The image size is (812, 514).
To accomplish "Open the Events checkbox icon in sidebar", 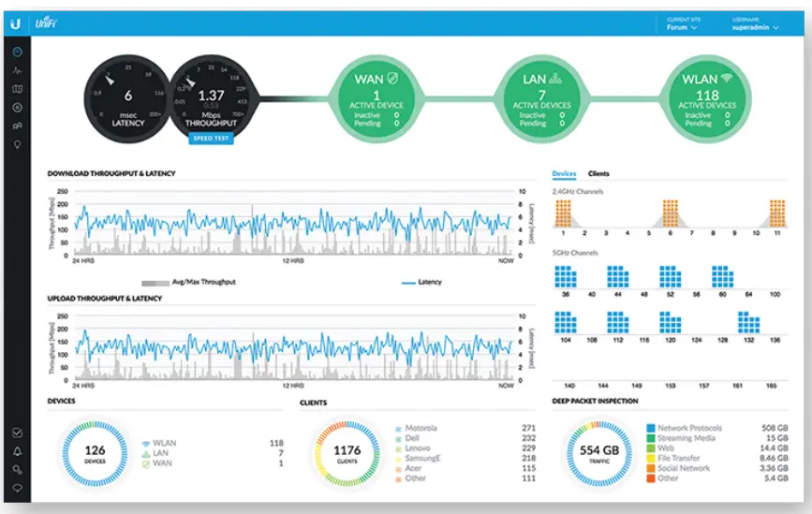I will (17, 433).
